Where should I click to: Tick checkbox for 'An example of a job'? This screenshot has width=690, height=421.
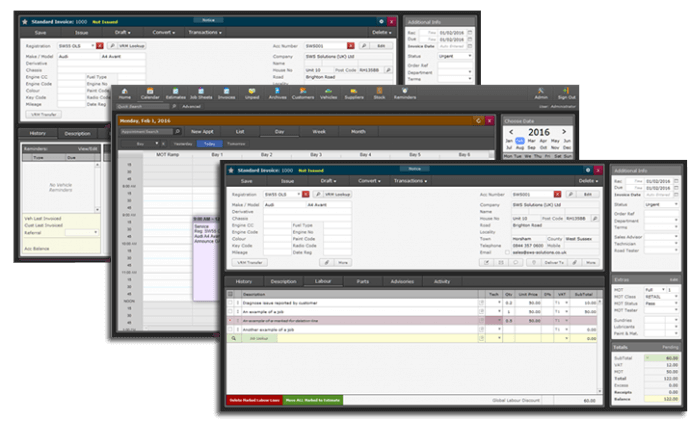(x=230, y=311)
